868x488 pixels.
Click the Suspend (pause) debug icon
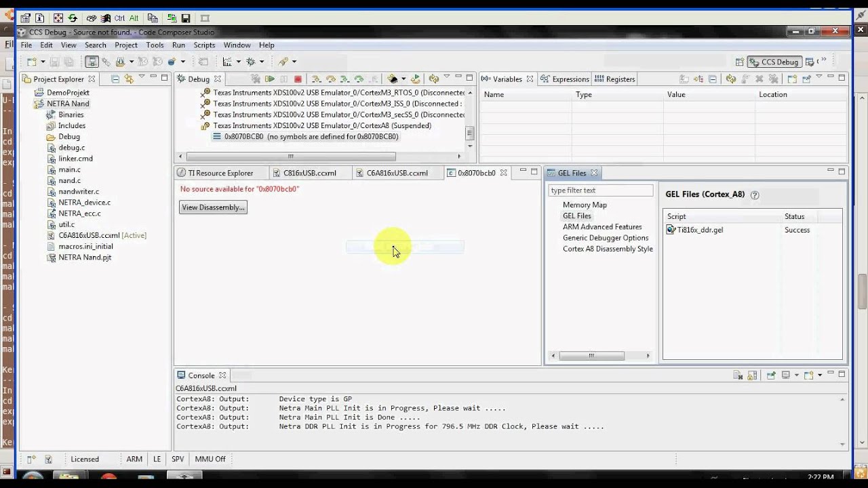pyautogui.click(x=283, y=79)
